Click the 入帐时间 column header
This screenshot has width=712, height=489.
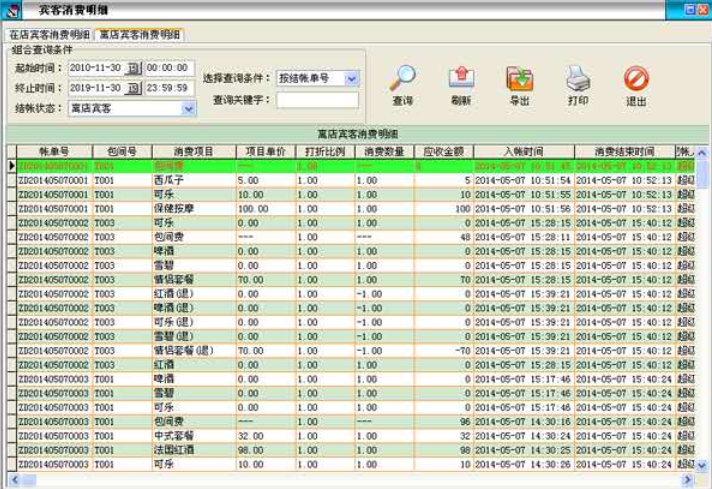click(524, 152)
